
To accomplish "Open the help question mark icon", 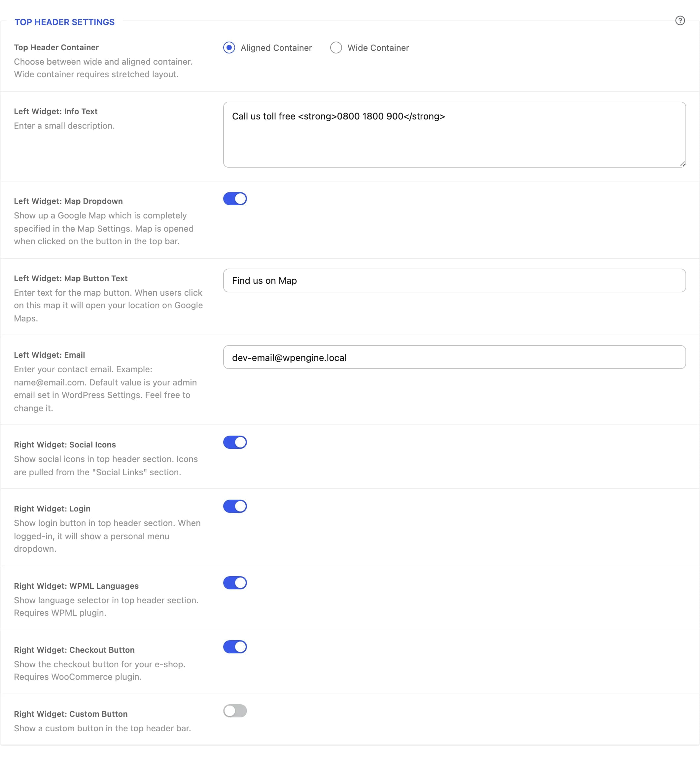I will tap(680, 20).
